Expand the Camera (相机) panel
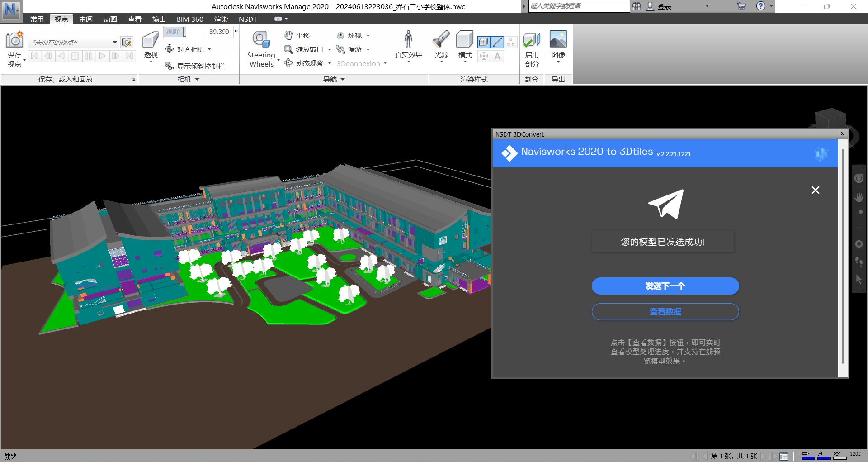Image resolution: width=868 pixels, height=462 pixels. click(x=189, y=79)
